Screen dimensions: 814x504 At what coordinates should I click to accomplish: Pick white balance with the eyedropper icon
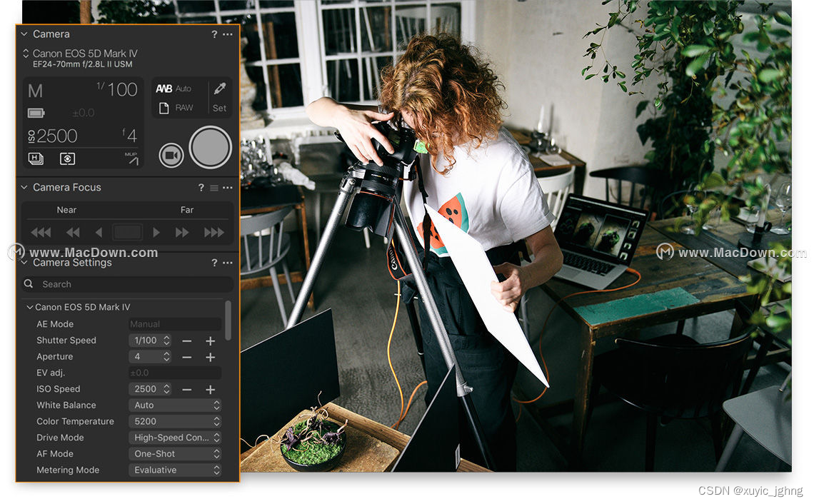[219, 88]
